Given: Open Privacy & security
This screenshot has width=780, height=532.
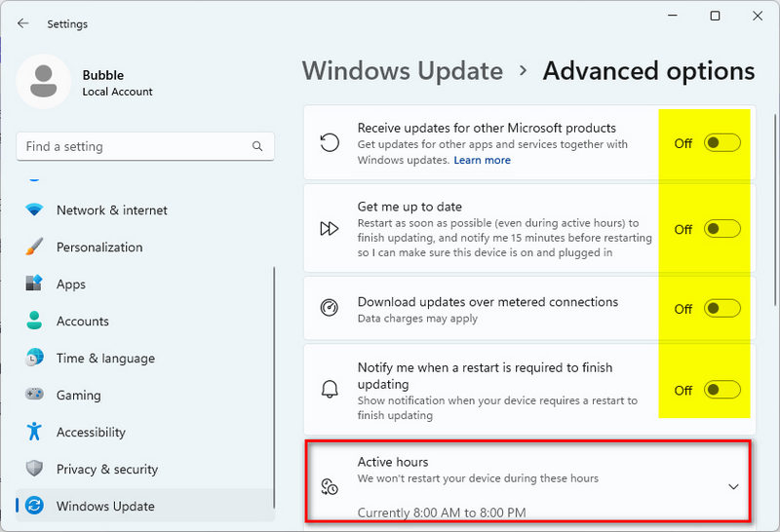Looking at the screenshot, I should tap(144, 469).
